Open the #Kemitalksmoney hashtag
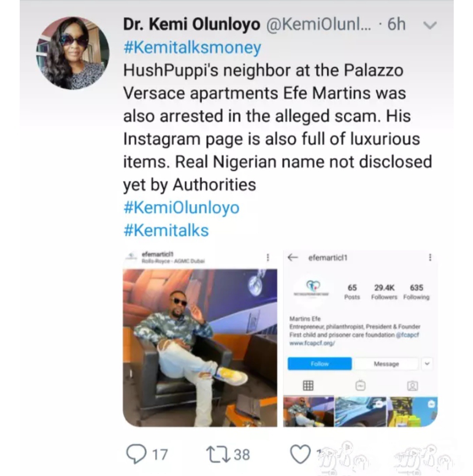 tap(192, 47)
